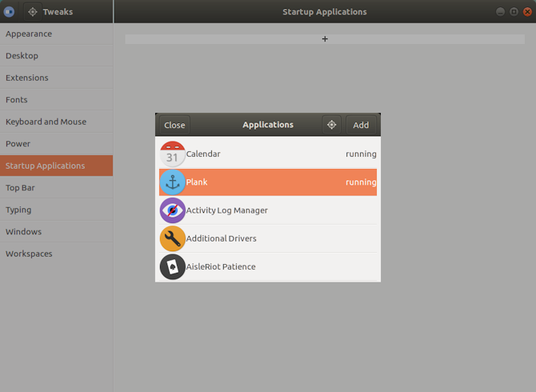Open the Typing section
This screenshot has width=536, height=392.
(x=57, y=210)
